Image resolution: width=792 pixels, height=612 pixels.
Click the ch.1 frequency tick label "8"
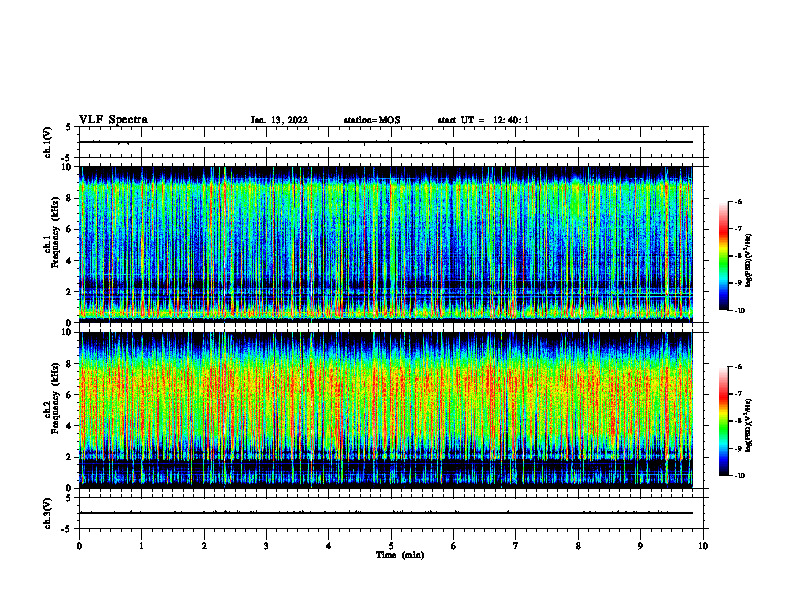pyautogui.click(x=69, y=198)
